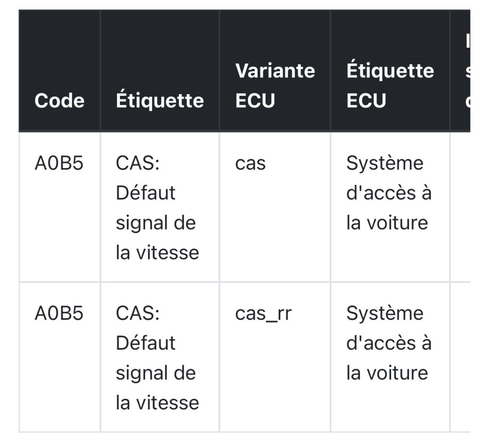Select the 'cas' variant cell
This screenshot has height=448, width=489.
point(250,164)
